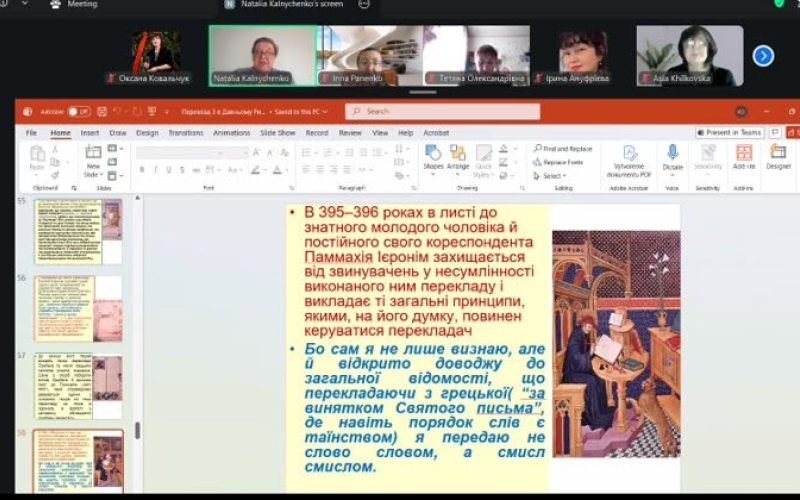
Task: Open the Font dialog launcher
Action: [x=292, y=188]
